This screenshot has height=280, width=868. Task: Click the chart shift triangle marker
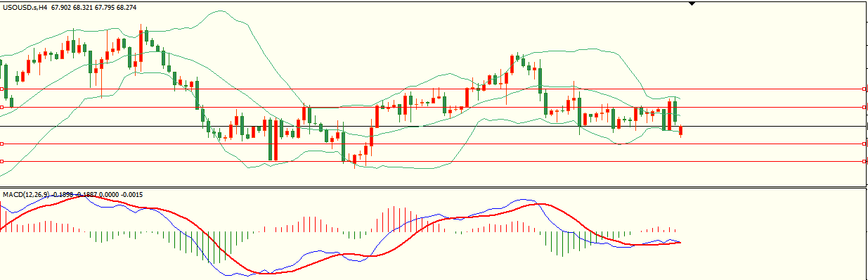tap(692, 4)
